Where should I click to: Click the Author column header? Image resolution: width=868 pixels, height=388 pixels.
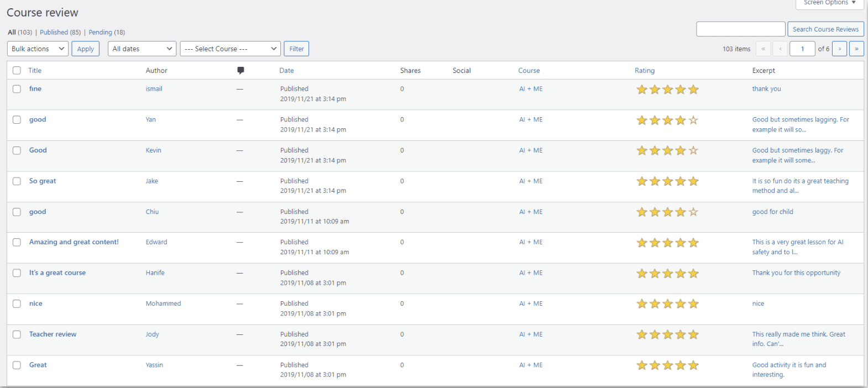point(156,70)
